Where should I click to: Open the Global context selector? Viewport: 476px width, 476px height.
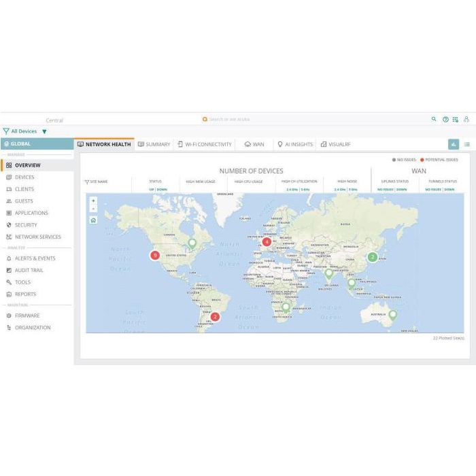pos(37,144)
